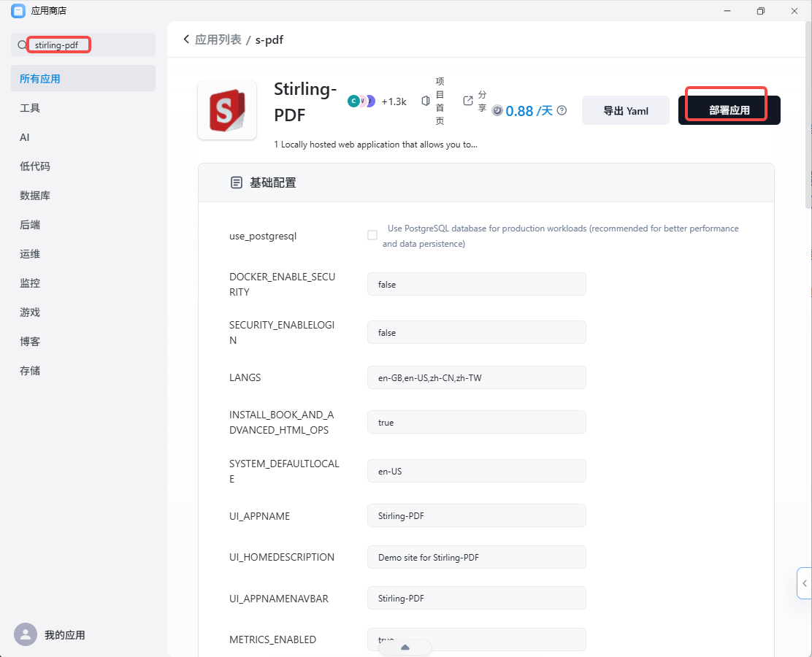812x657 pixels.
Task: Click the UI_HOMEDESCRIPTION input field
Action: (476, 557)
